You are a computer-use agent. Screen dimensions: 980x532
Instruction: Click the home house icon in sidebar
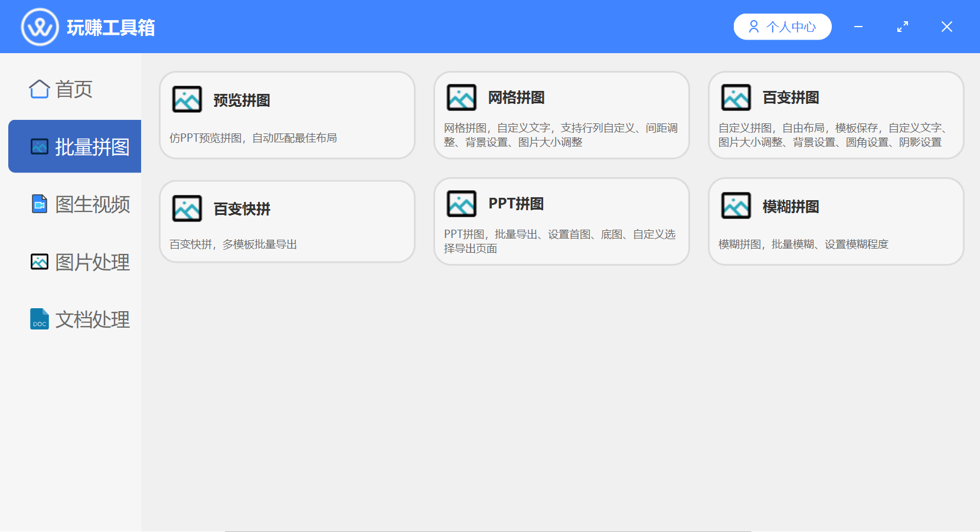coord(40,89)
